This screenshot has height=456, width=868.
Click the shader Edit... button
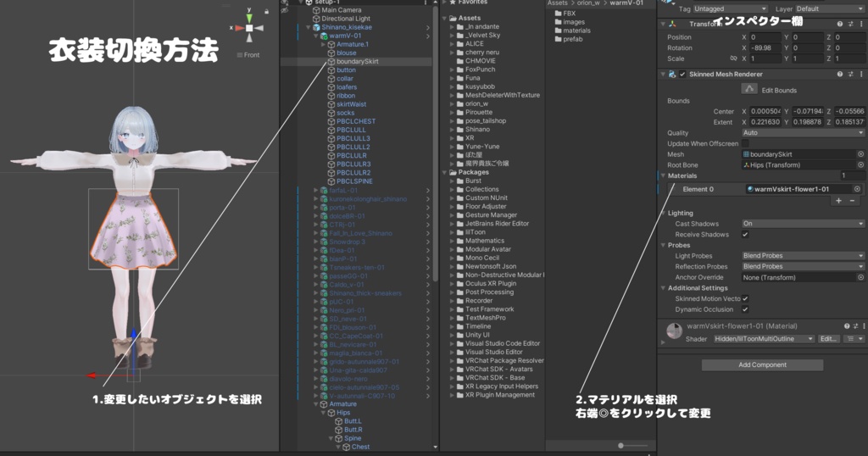tap(828, 339)
